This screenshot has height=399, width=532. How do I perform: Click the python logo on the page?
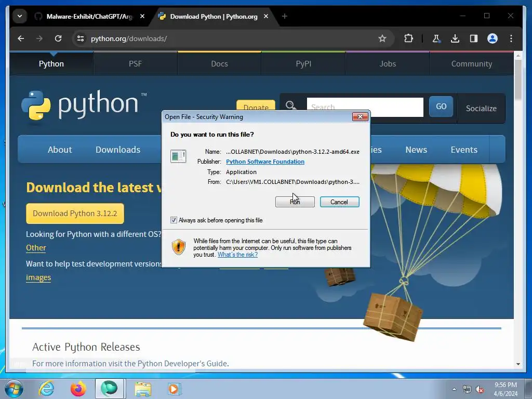point(84,105)
